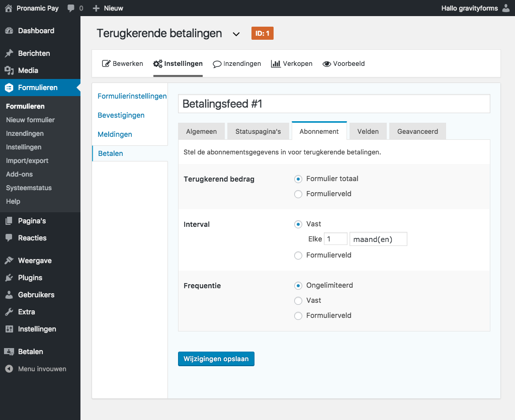Click the Bewerken pencil icon

click(106, 64)
